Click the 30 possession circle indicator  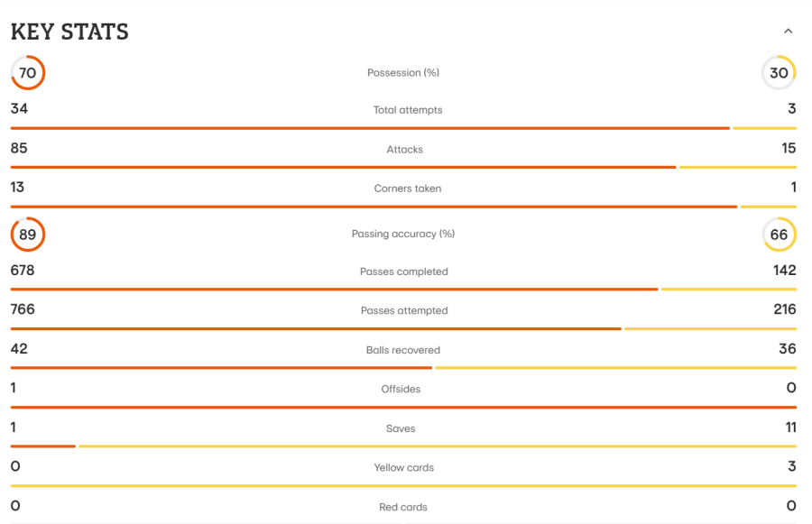779,72
